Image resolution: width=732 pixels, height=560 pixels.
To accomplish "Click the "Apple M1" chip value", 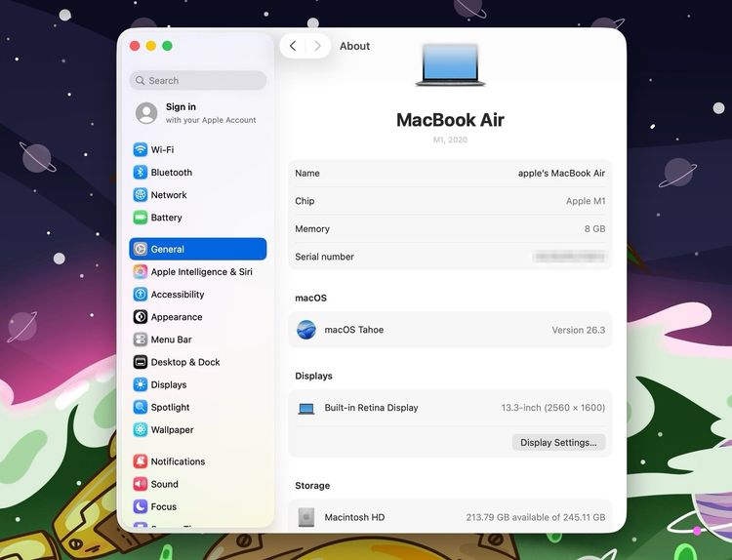I will coord(586,201).
